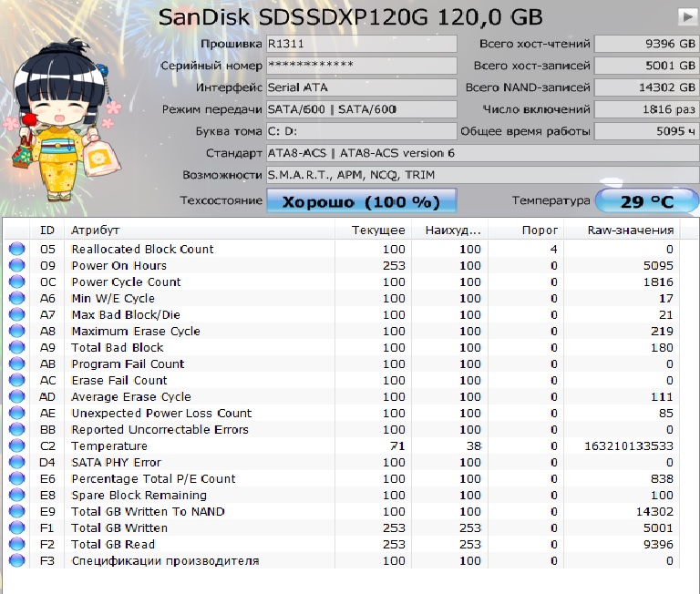The image size is (700, 594).
Task: Click raw value 219 for Maximum Erase Cycle
Action: click(x=662, y=331)
